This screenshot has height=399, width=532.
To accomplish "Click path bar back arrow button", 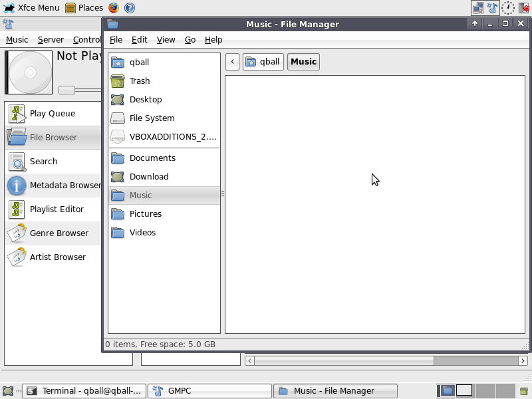I will click(232, 62).
